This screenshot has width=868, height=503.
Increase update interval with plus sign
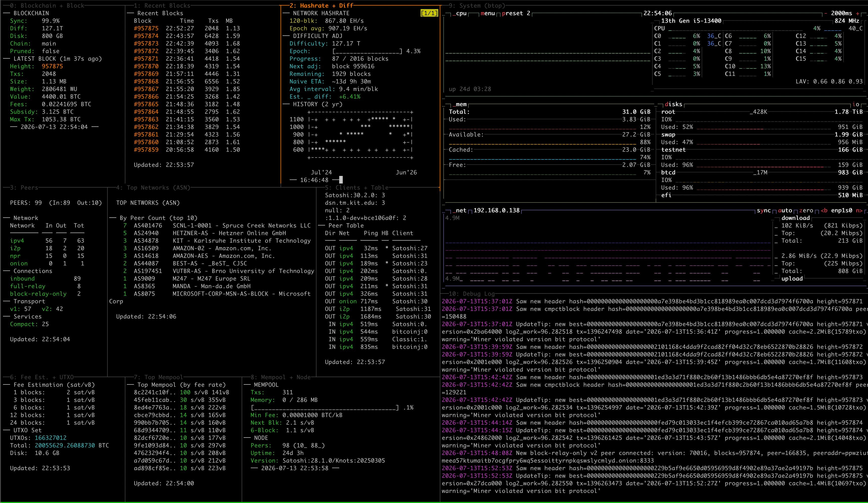point(857,13)
